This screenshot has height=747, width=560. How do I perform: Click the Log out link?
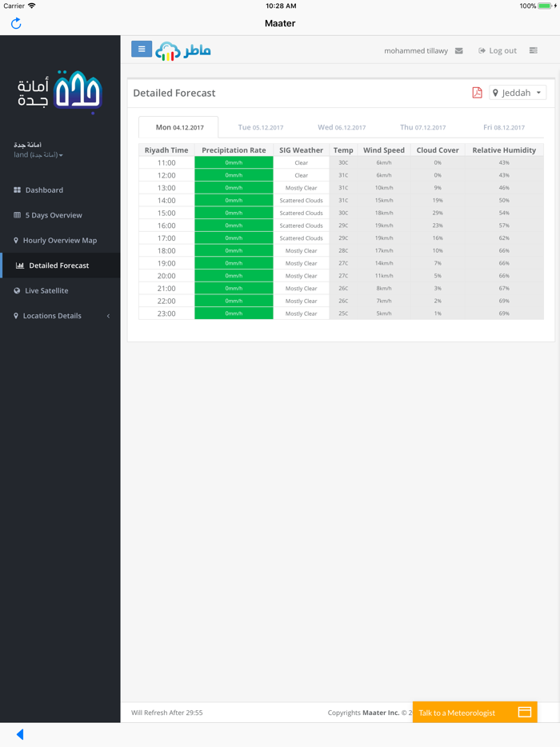coord(498,50)
